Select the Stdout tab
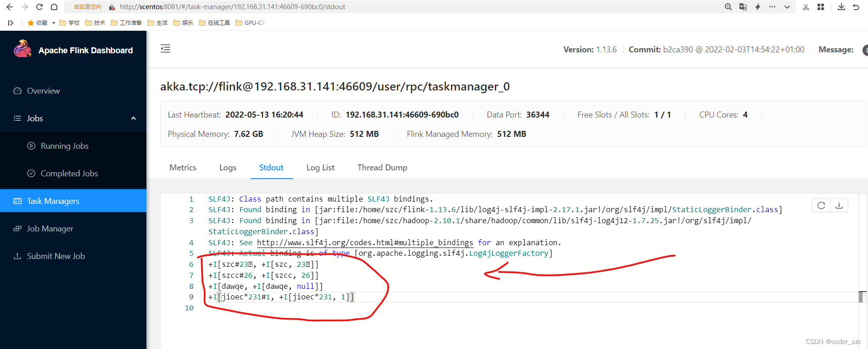The height and width of the screenshot is (349, 868). [x=271, y=168]
